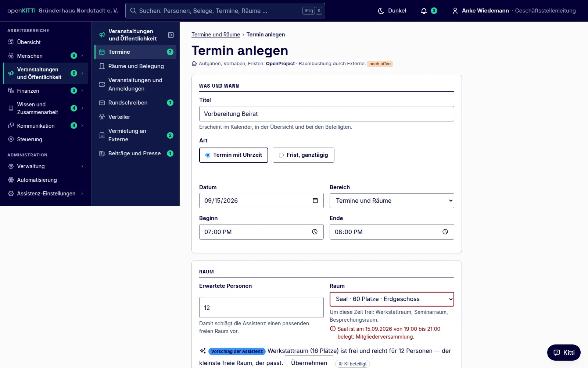This screenshot has width=588, height=368.
Task: Open the date picker calendar icon
Action: tap(315, 201)
